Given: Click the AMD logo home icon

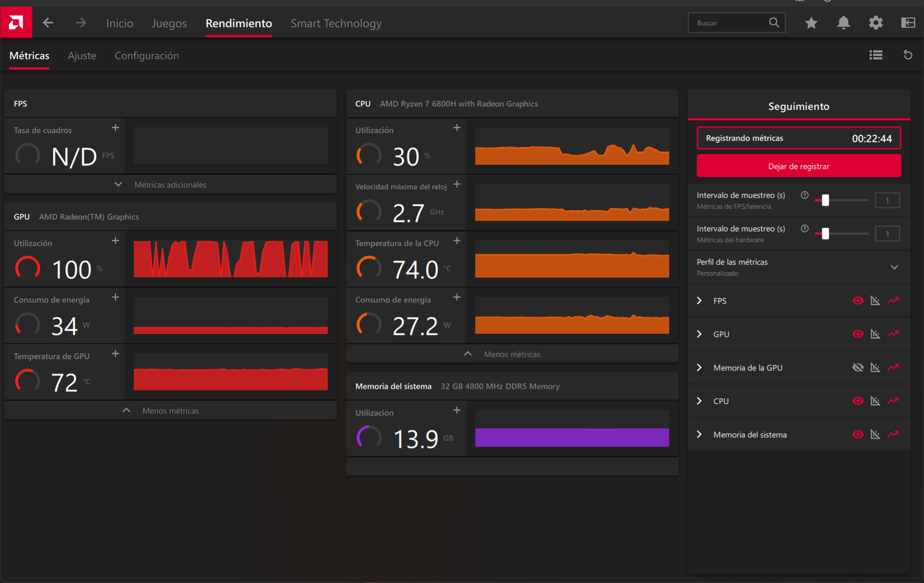Looking at the screenshot, I should coord(16,23).
